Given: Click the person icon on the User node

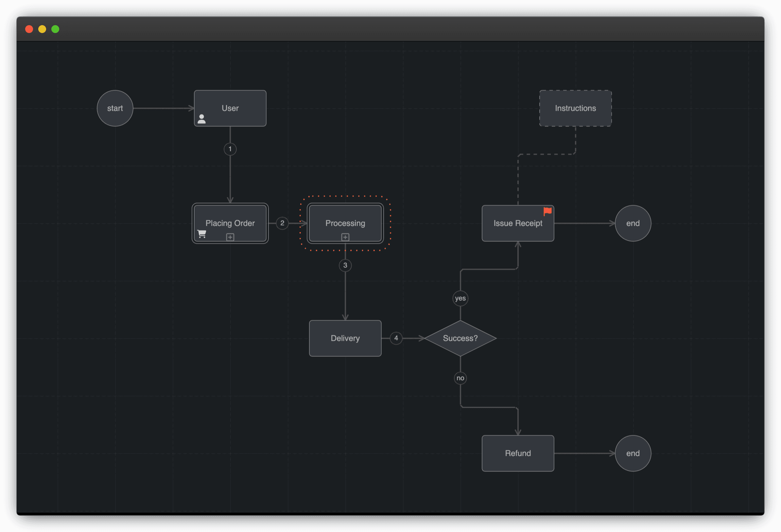Looking at the screenshot, I should [x=202, y=119].
